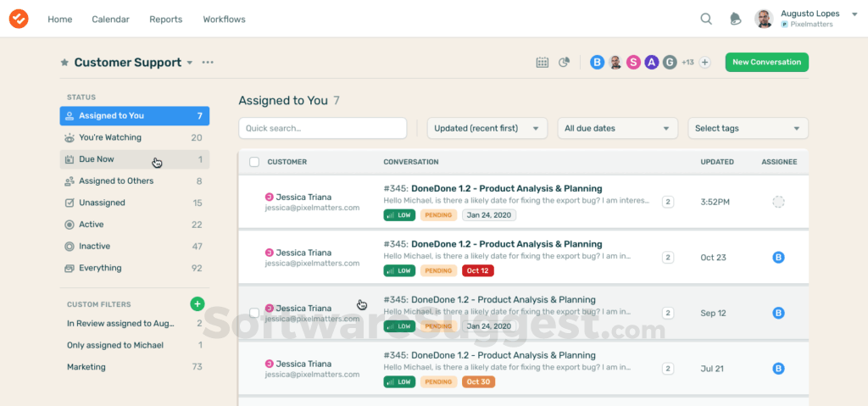The height and width of the screenshot is (406, 868).
Task: Open the time report icon
Action: (x=564, y=62)
